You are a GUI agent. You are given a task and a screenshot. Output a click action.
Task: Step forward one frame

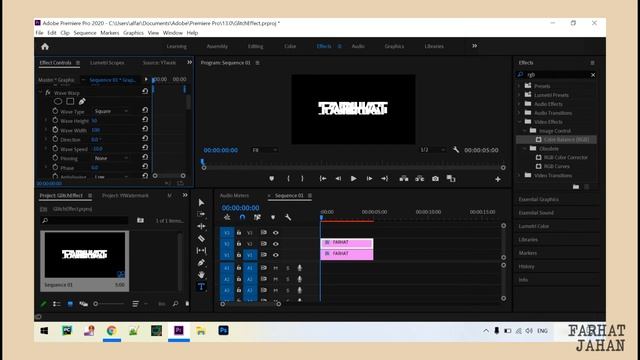(369, 179)
